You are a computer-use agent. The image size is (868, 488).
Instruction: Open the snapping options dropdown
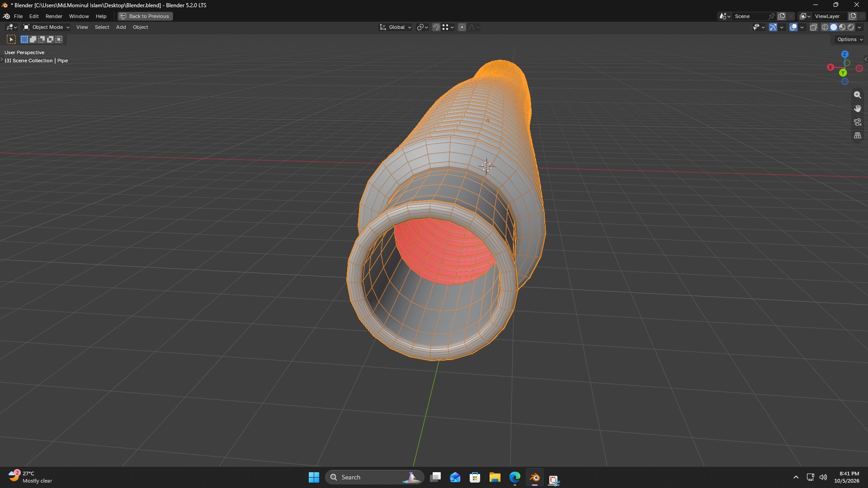[x=448, y=27]
